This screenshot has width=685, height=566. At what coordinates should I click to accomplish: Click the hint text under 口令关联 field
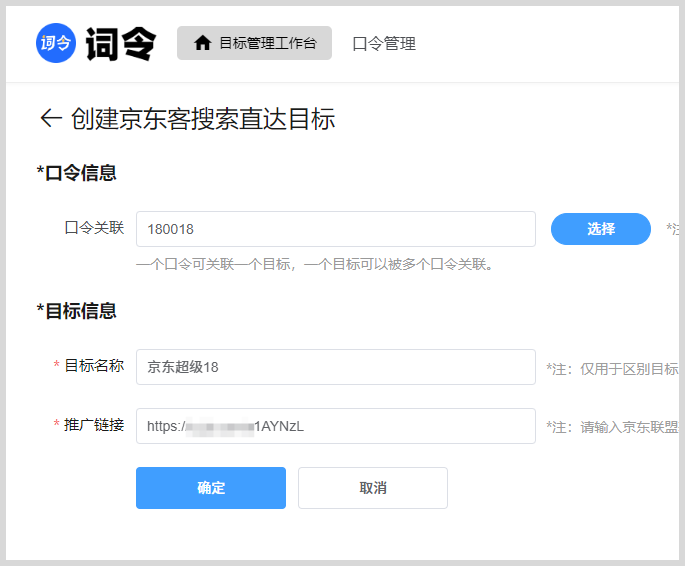(315, 264)
